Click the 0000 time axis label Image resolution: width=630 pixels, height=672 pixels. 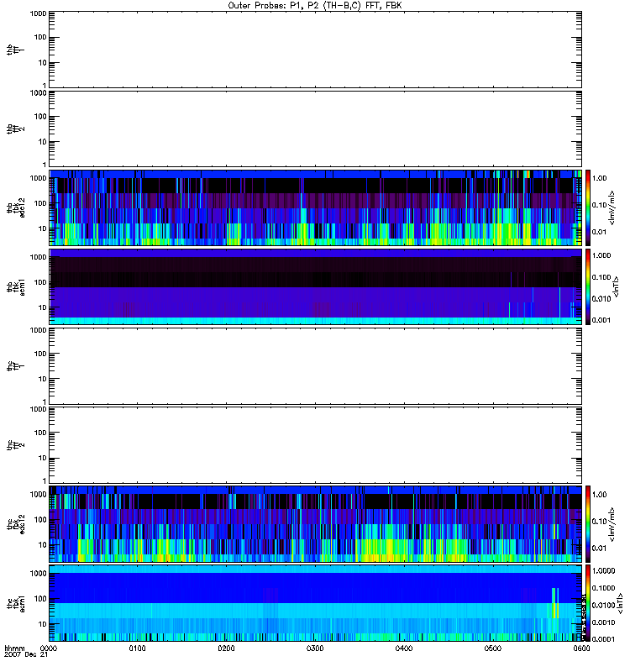(x=49, y=648)
